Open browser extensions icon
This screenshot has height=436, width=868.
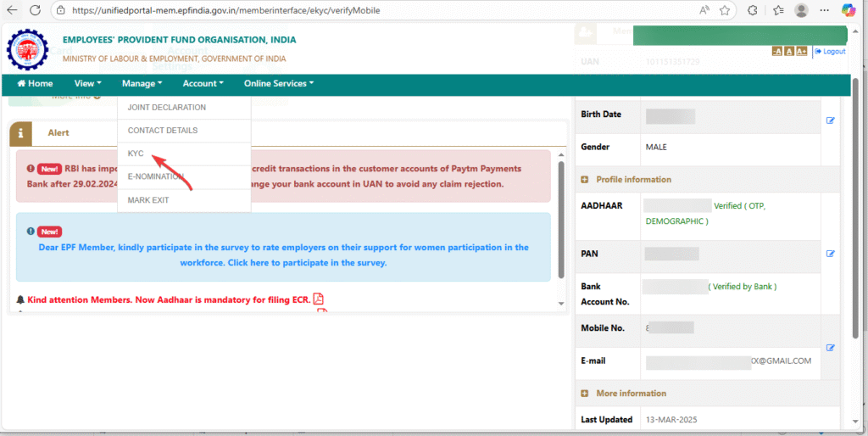point(753,10)
